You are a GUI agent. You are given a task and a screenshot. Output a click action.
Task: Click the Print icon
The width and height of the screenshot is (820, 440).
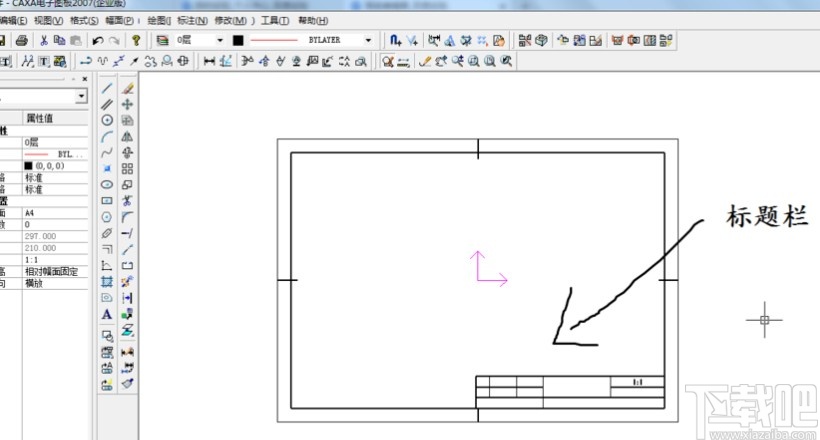pyautogui.click(x=21, y=40)
